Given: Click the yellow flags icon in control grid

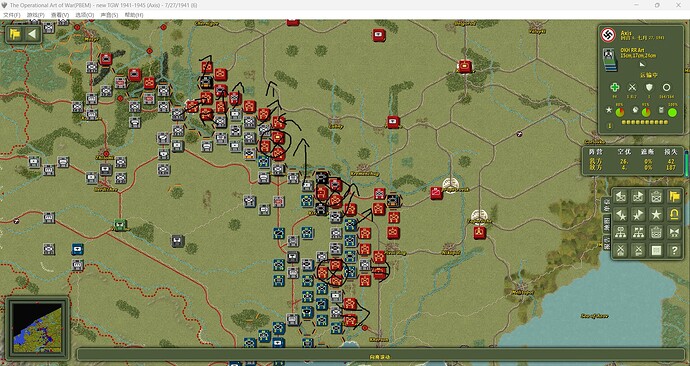Looking at the screenshot, I should pyautogui.click(x=674, y=196).
